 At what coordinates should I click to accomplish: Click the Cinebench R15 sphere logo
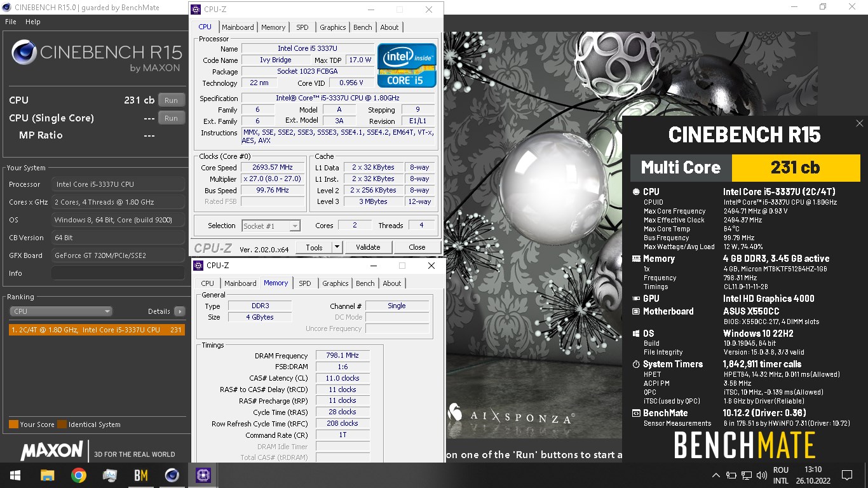point(24,53)
